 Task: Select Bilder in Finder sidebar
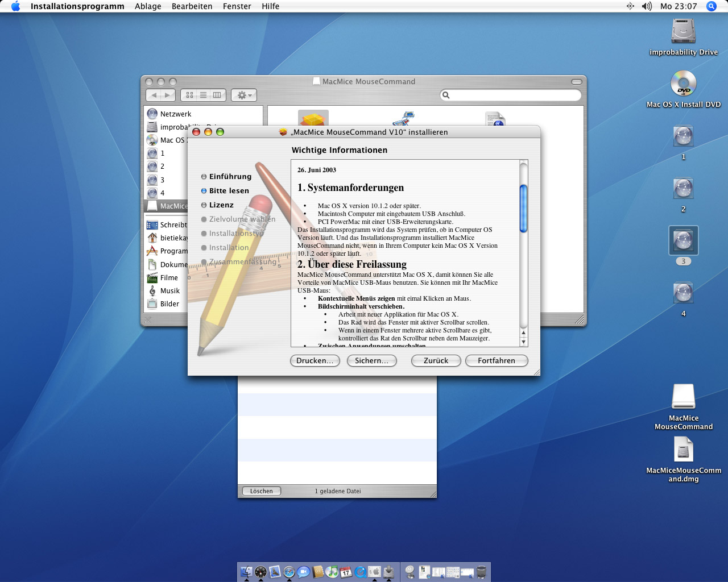coord(166,304)
